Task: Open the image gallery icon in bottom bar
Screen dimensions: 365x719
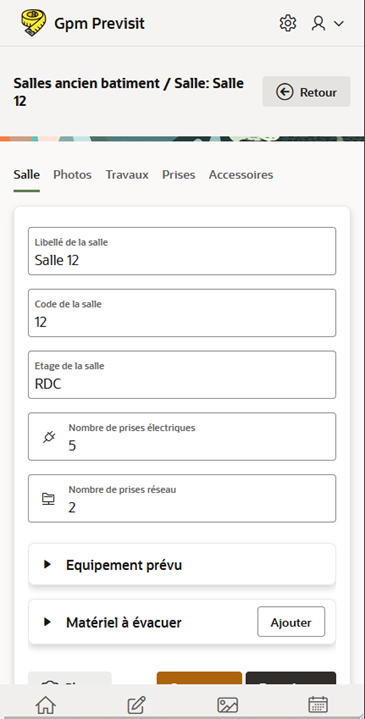Action: [227, 705]
